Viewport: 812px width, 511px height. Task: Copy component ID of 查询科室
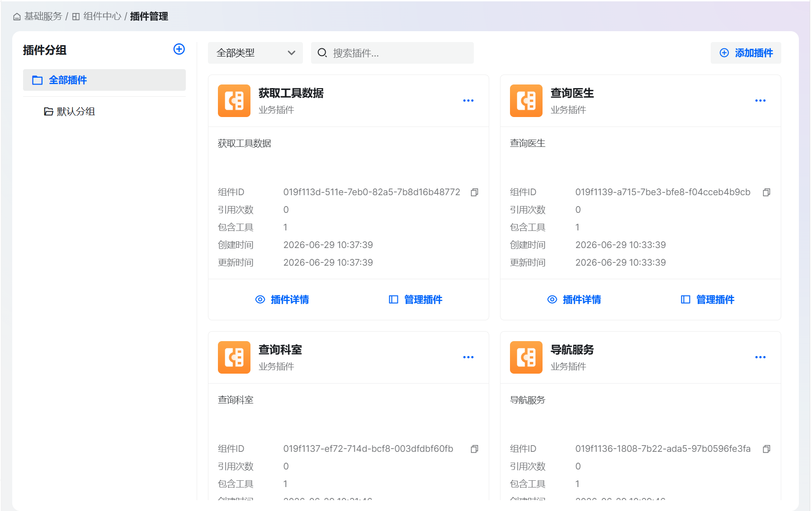tap(474, 449)
